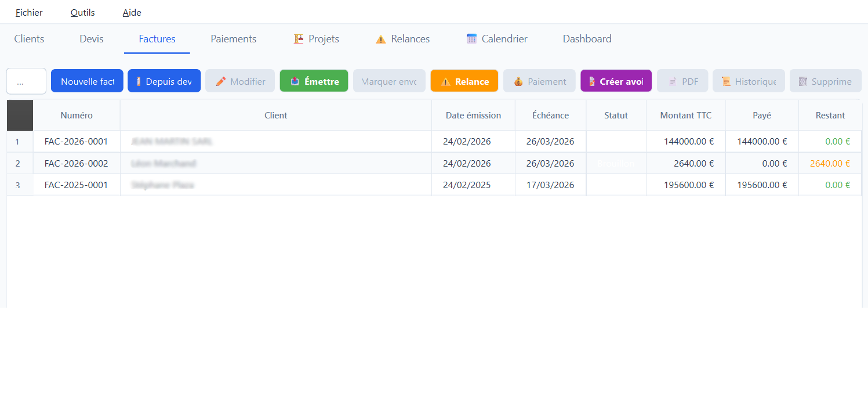868x411 pixels.
Task: Click the pencil icon on Modifier
Action: (220, 81)
